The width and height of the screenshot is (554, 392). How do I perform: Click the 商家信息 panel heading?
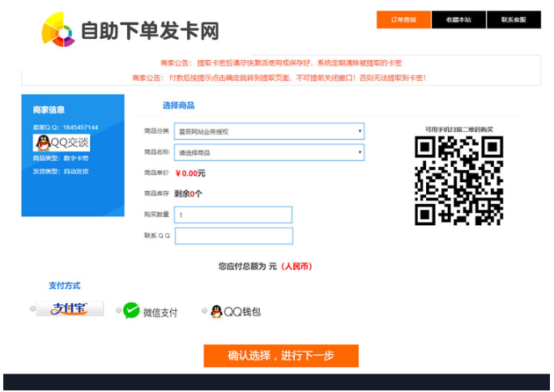coord(49,109)
